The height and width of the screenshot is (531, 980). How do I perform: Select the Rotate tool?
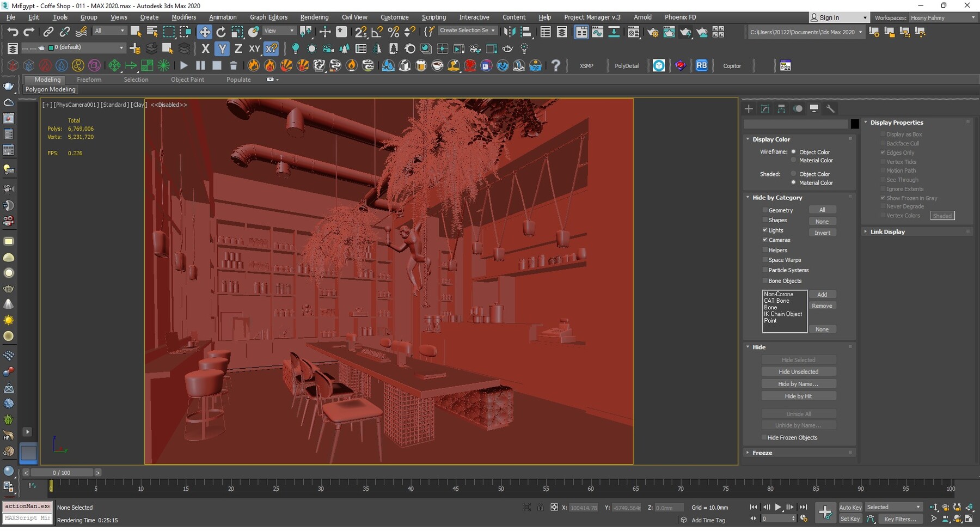[221, 32]
